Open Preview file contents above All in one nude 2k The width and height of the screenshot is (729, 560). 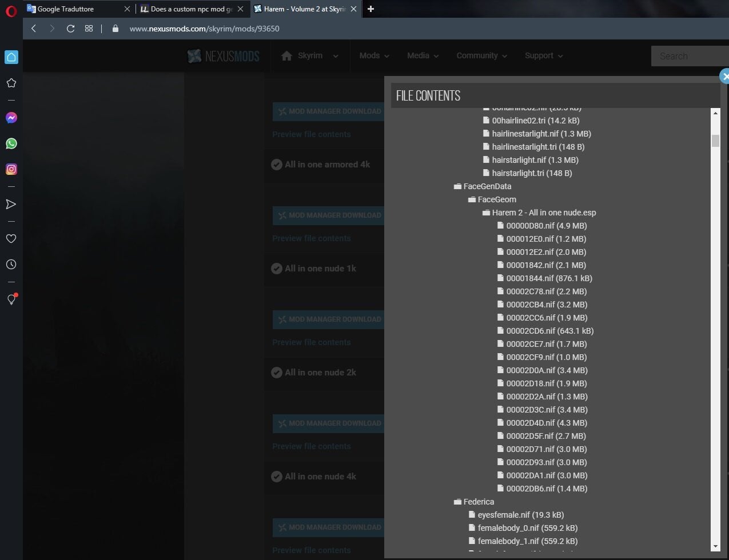tap(312, 342)
